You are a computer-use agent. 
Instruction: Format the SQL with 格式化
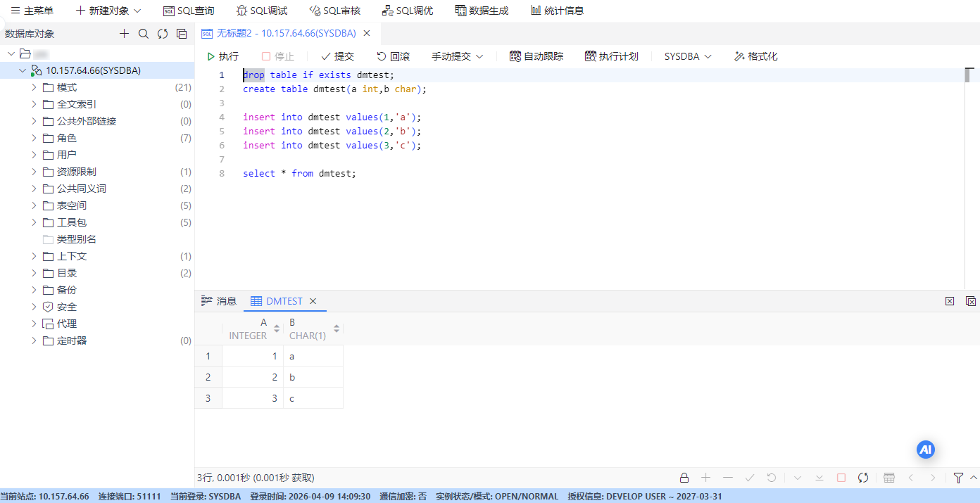756,56
